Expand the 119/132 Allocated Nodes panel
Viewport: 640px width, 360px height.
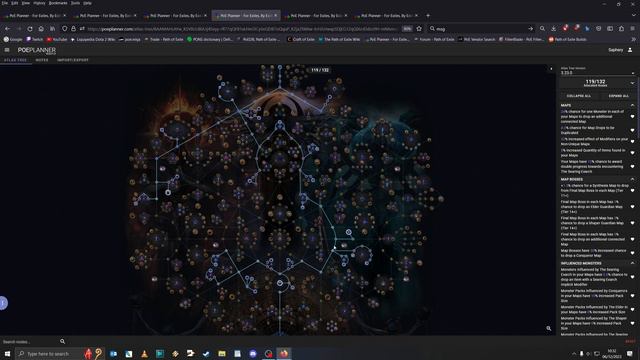pos(632,83)
